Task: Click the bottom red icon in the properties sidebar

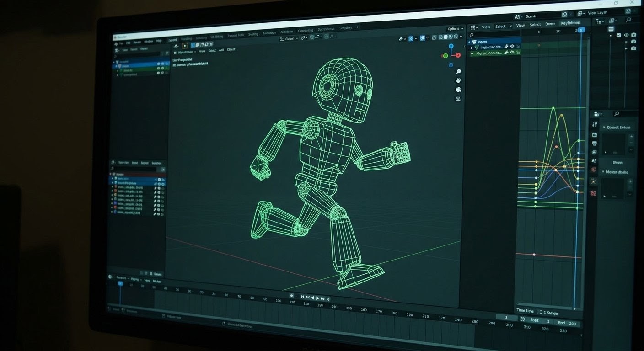Action: point(593,193)
